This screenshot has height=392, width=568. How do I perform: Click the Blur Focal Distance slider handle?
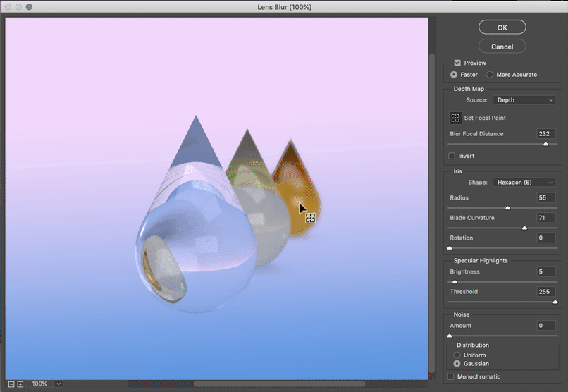click(x=545, y=144)
